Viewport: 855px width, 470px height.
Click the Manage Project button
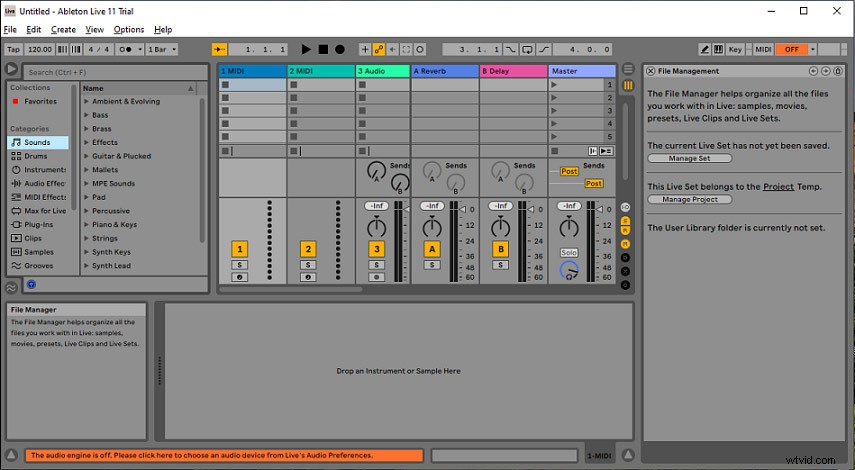pos(690,200)
